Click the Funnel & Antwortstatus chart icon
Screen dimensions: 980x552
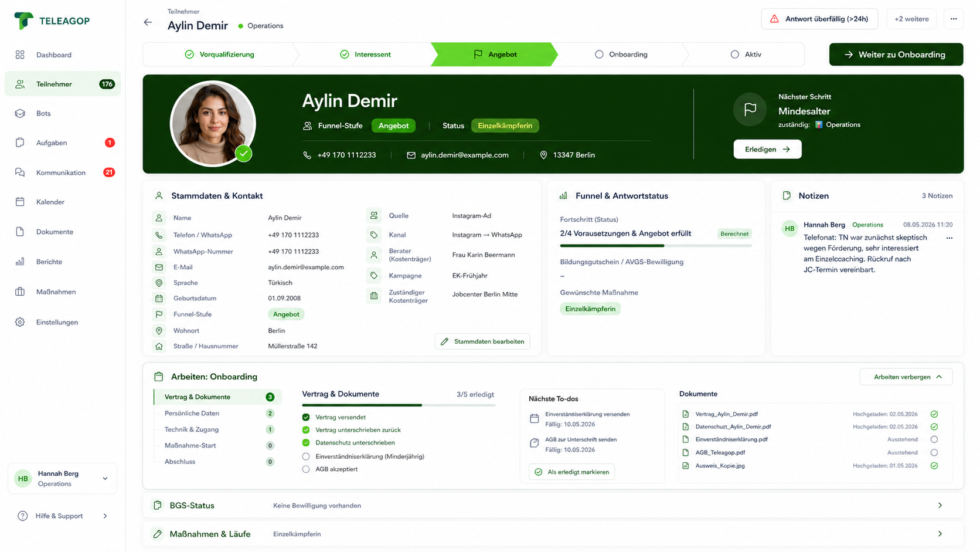point(563,195)
